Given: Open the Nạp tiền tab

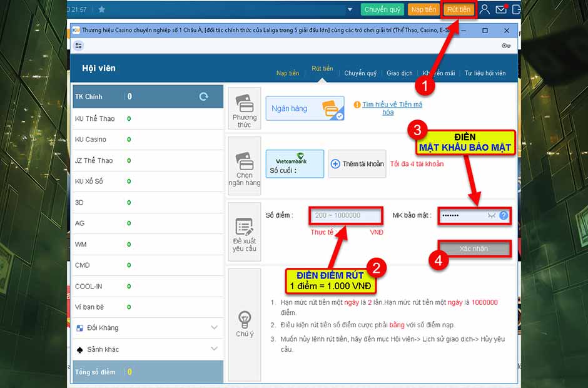Looking at the screenshot, I should point(288,73).
